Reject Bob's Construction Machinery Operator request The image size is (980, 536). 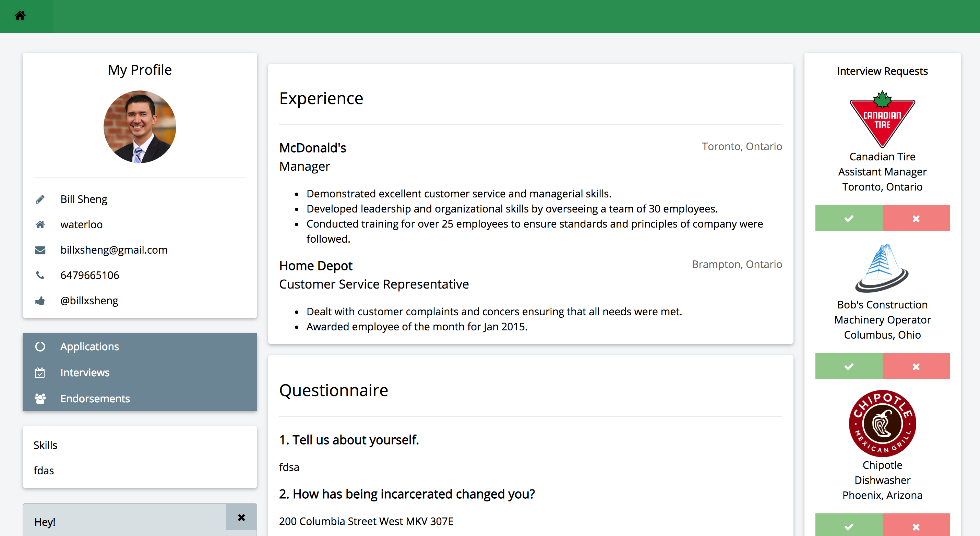tap(916, 366)
